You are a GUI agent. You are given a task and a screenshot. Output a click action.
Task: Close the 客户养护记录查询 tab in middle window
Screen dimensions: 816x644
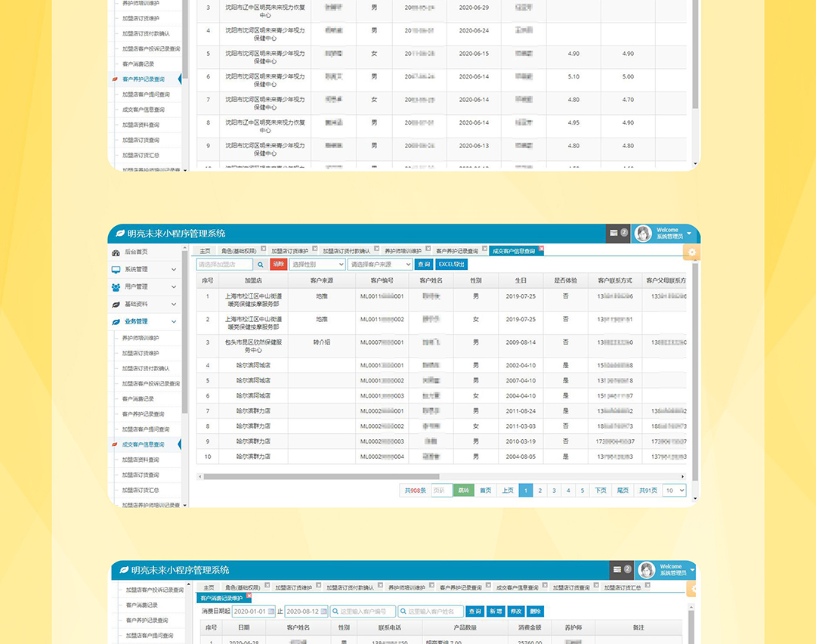point(484,249)
